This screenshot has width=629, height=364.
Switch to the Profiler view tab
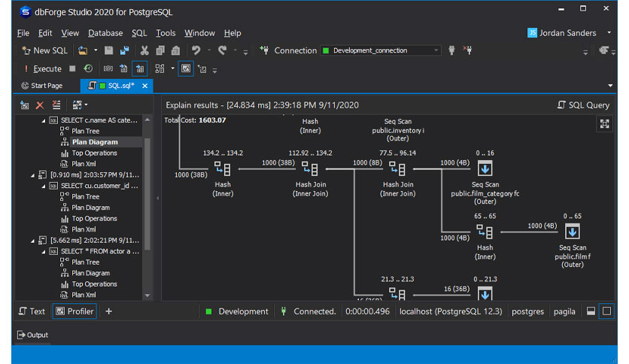[74, 311]
